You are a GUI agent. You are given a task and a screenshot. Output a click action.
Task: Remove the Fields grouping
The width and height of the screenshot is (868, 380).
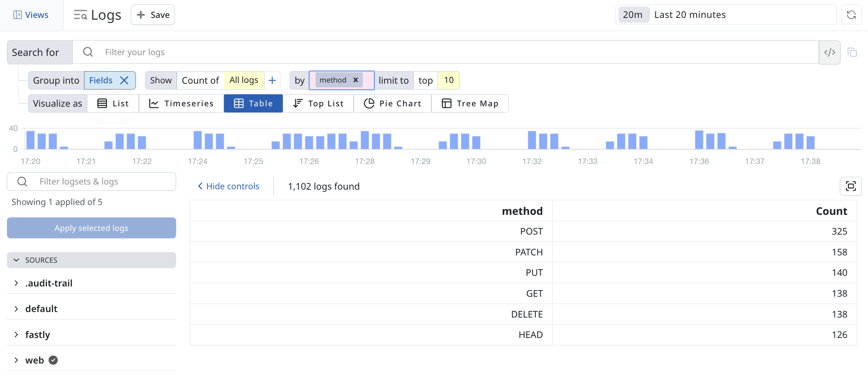pyautogui.click(x=124, y=80)
